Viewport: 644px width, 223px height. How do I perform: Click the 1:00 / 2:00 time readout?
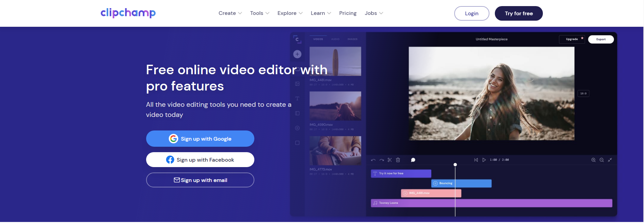point(499,160)
